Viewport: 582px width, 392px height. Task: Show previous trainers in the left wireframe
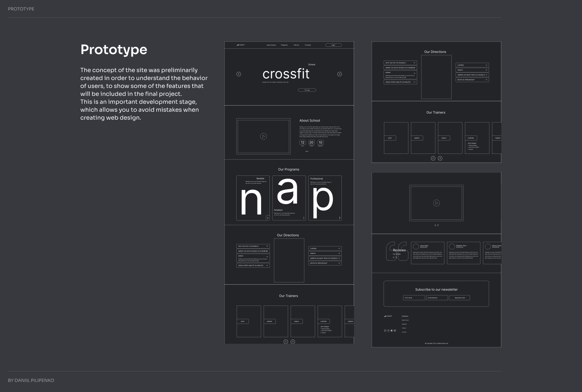(x=286, y=342)
